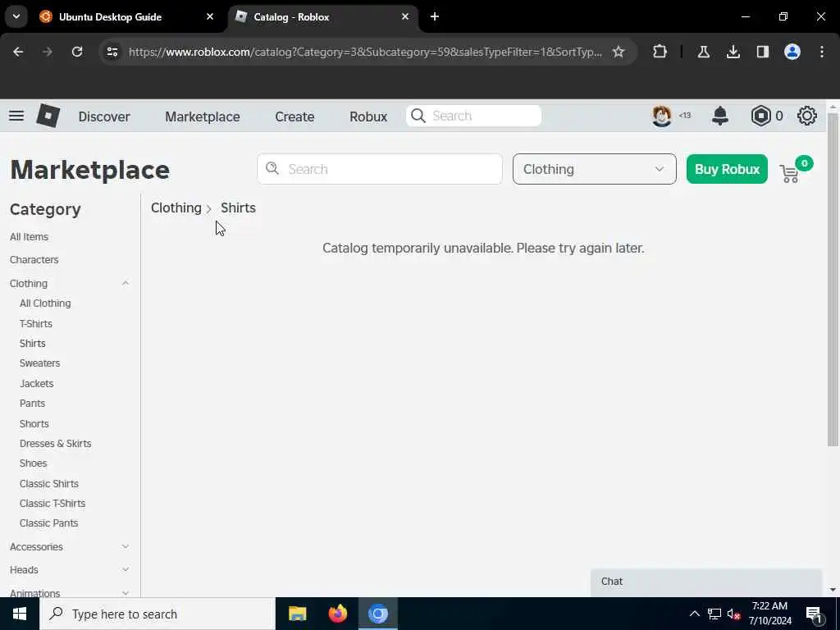This screenshot has height=630, width=840.
Task: Go forward with the browser forward arrow
Action: coord(48,52)
